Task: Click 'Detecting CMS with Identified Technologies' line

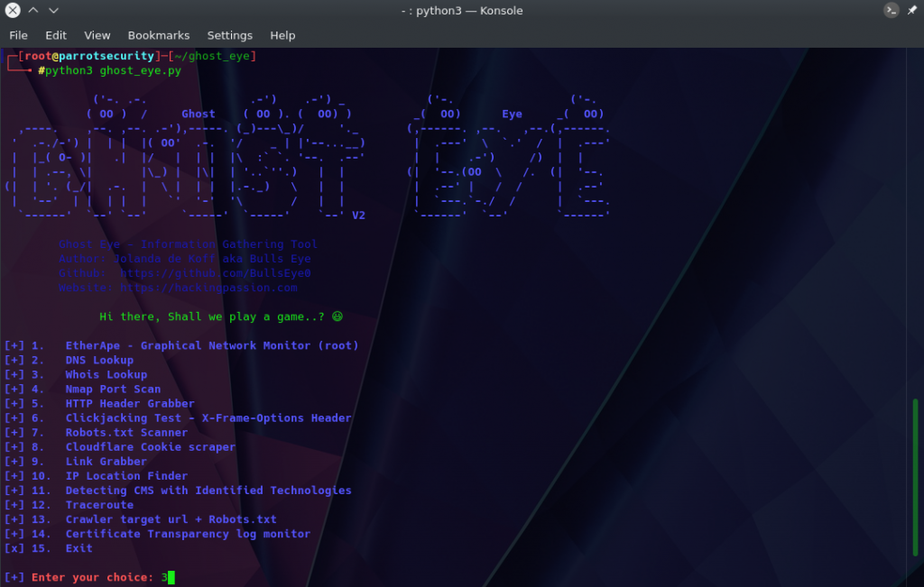Action: point(178,490)
